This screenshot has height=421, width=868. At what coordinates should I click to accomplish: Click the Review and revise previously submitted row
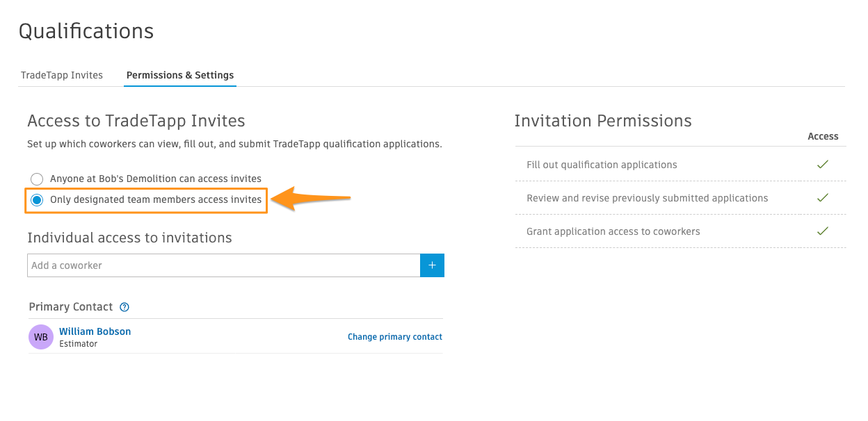(680, 198)
